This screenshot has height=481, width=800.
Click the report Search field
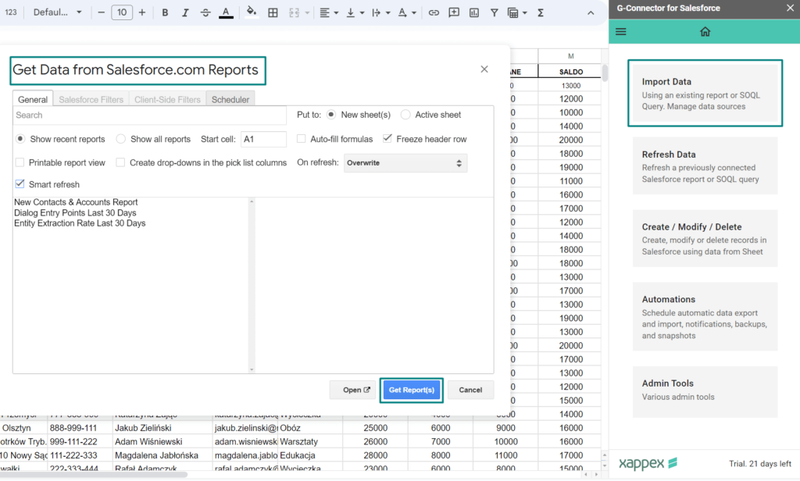149,115
